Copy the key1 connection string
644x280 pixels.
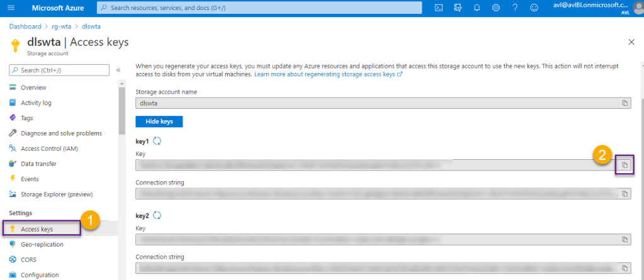[x=624, y=194]
